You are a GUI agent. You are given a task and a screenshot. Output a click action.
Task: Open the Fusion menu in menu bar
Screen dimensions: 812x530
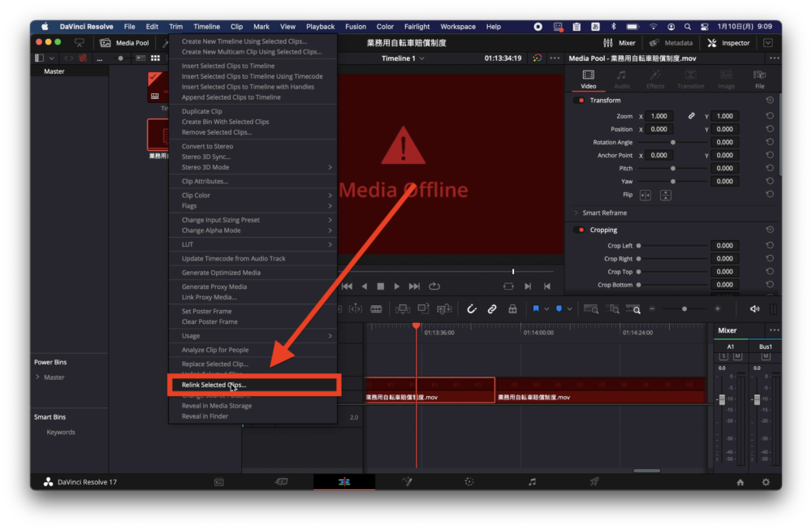pos(356,27)
